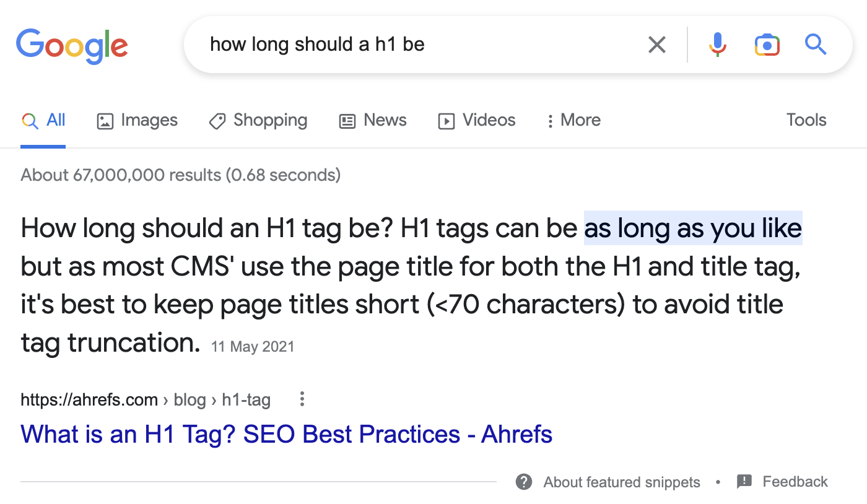Open the Ahrefs H1 Tag article link
867x504 pixels.
286,434
